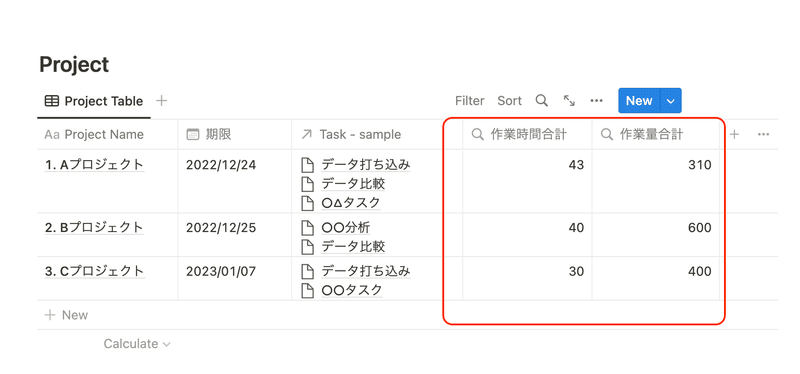Open the three-dot view options menu

(x=596, y=101)
